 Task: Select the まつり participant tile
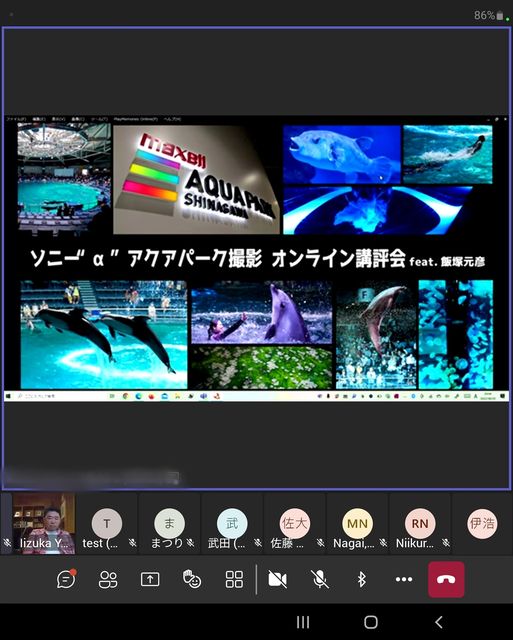(x=169, y=524)
